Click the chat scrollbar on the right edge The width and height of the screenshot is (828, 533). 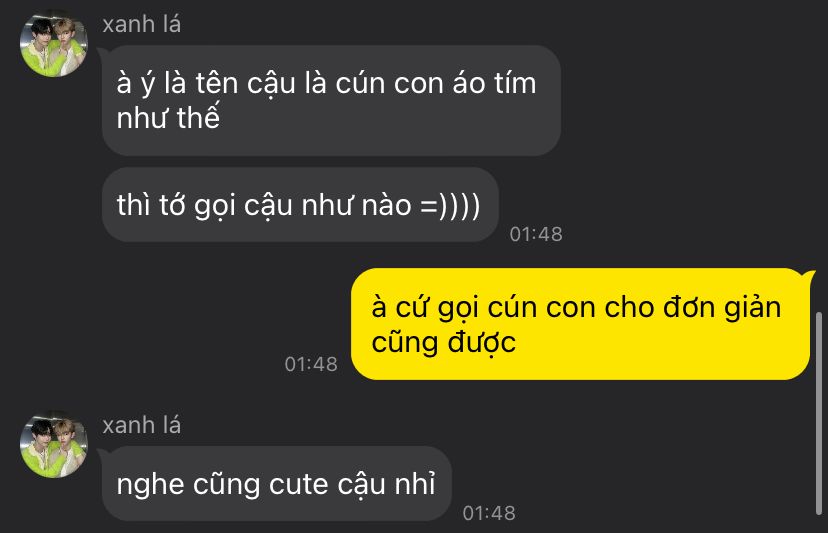pos(818,414)
